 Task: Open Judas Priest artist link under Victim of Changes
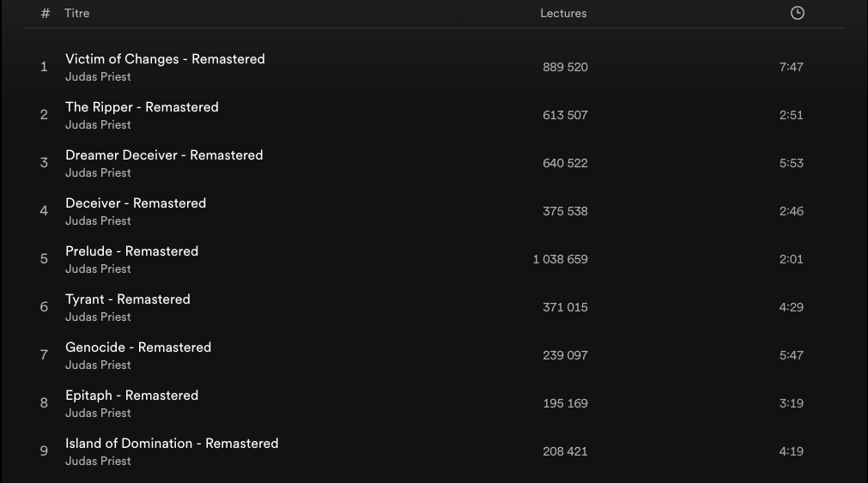98,77
